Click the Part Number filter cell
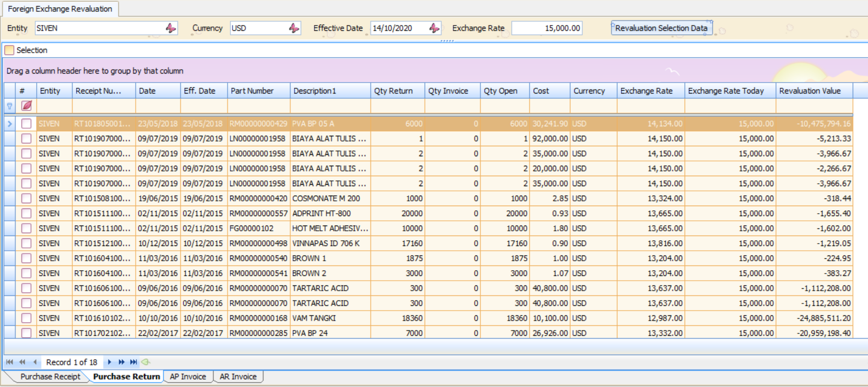The width and height of the screenshot is (868, 387). point(259,106)
